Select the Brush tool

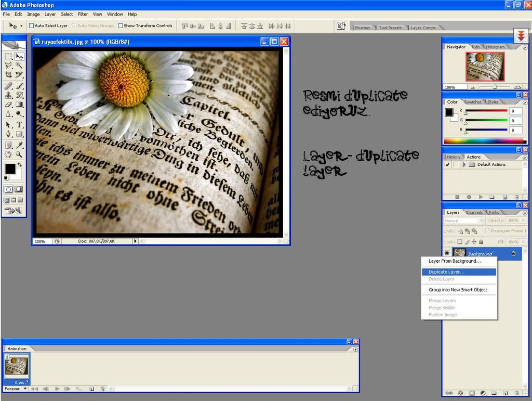coord(19,86)
